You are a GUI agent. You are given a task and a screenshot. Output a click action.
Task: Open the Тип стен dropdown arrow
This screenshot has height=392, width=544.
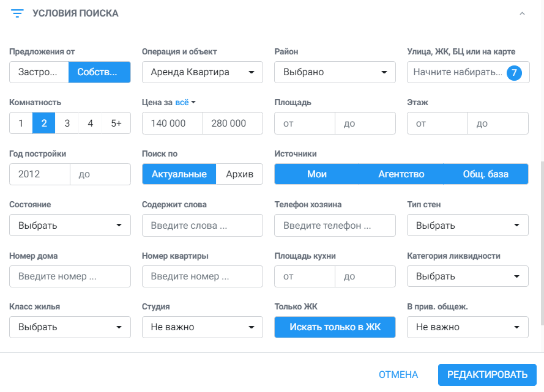[x=516, y=225]
